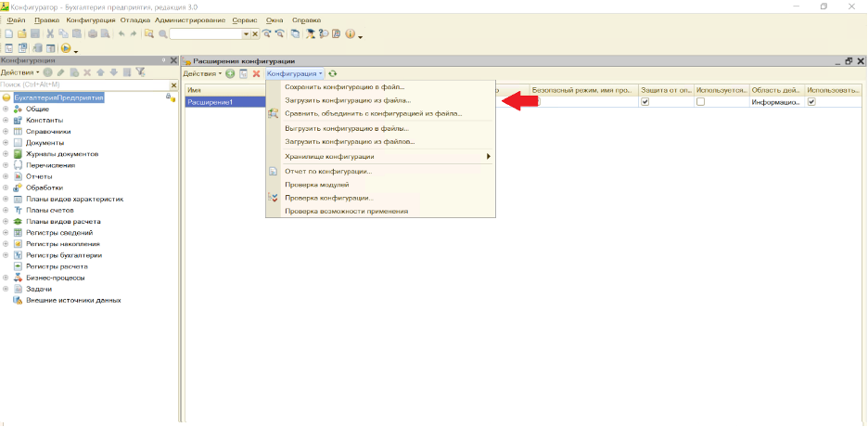Click the green Refresh arrows icon
868x427 pixels.
coord(332,73)
